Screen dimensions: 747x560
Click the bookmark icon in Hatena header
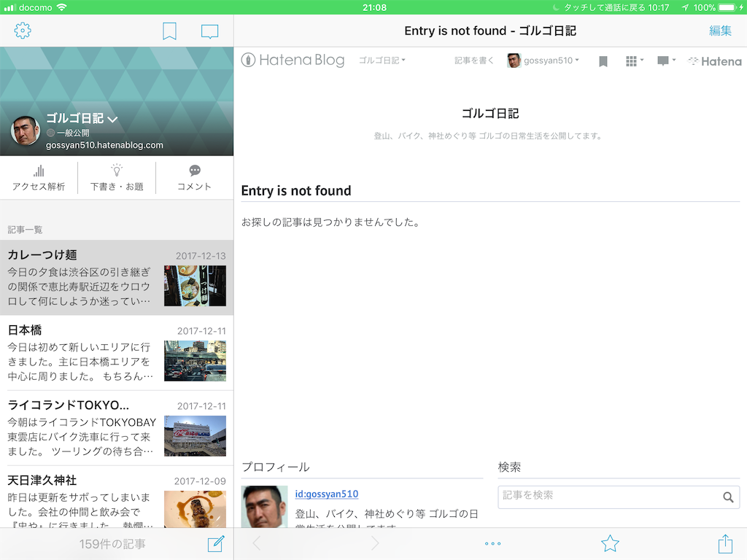pyautogui.click(x=603, y=61)
